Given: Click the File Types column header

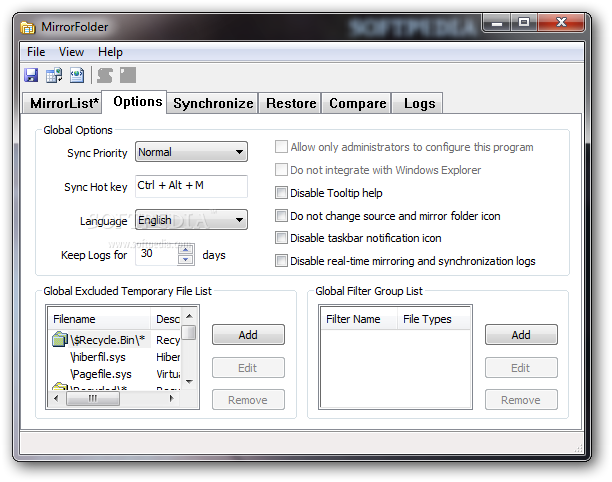Looking at the screenshot, I should pos(434,319).
